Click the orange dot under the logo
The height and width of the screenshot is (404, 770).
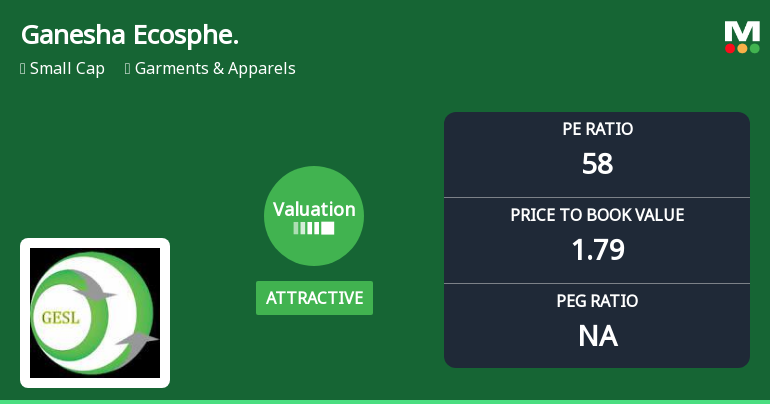pos(742,48)
